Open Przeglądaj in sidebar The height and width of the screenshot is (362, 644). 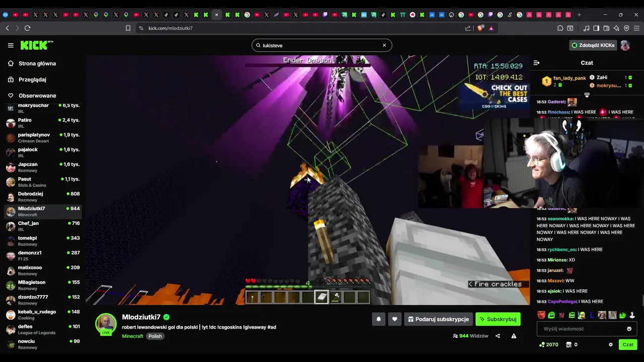[x=32, y=79]
